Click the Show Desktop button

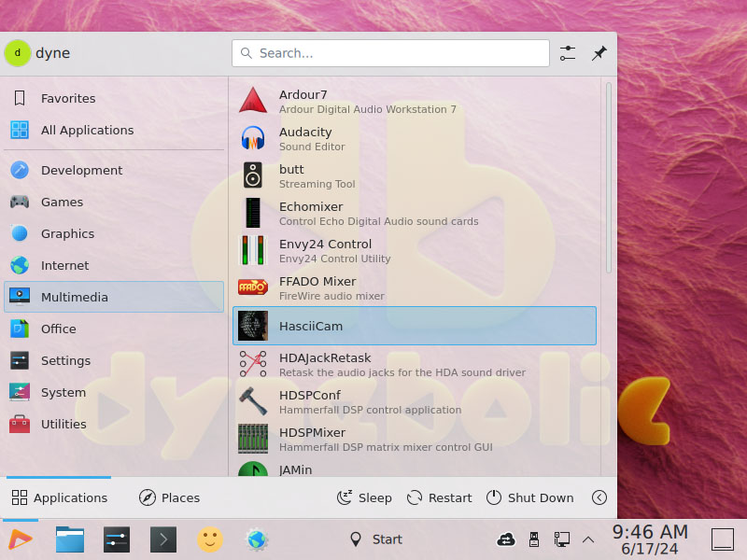(722, 539)
